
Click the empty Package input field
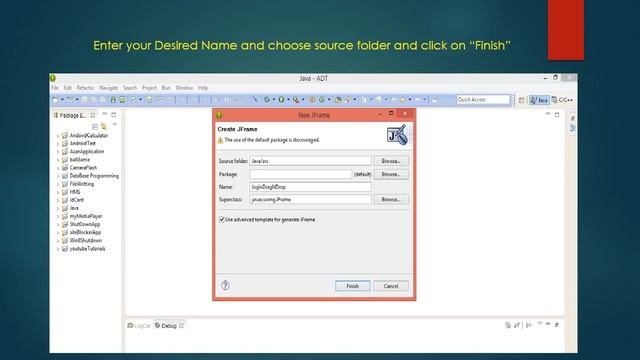point(301,174)
